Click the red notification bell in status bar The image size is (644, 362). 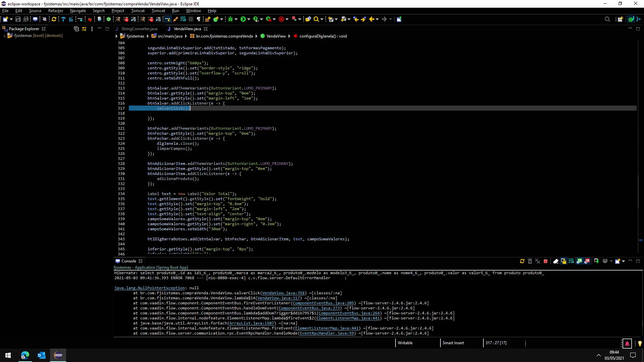pyautogui.click(x=627, y=343)
